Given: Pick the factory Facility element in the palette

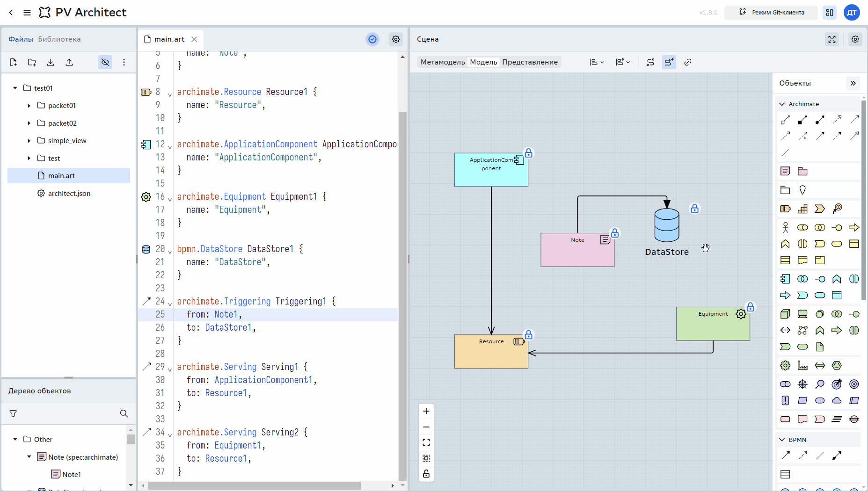Looking at the screenshot, I should [x=803, y=366].
